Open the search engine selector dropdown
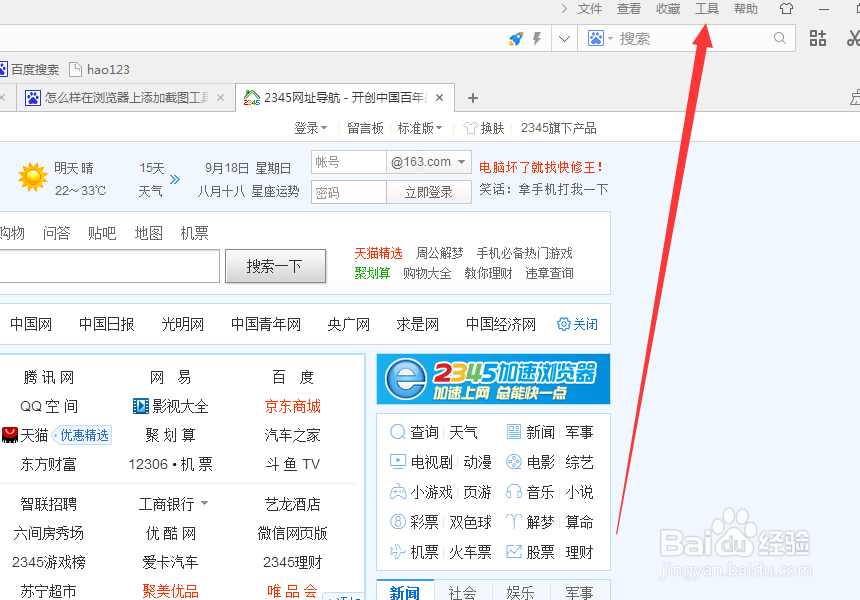 (600, 38)
